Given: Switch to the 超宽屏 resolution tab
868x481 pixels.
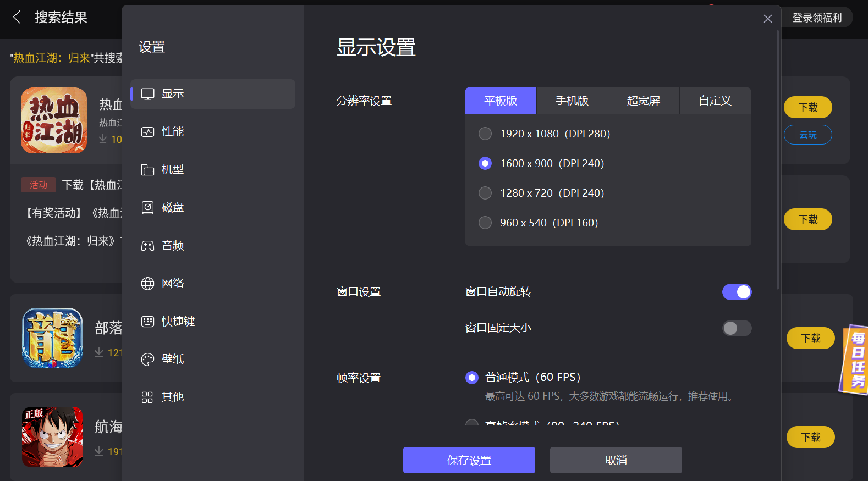Looking at the screenshot, I should tap(644, 101).
